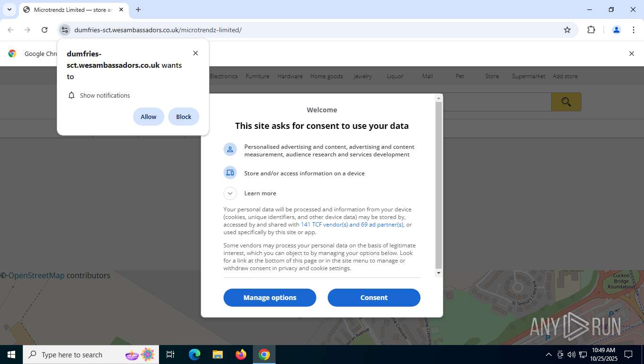
Task: Go back to previous page
Action: coord(10,30)
